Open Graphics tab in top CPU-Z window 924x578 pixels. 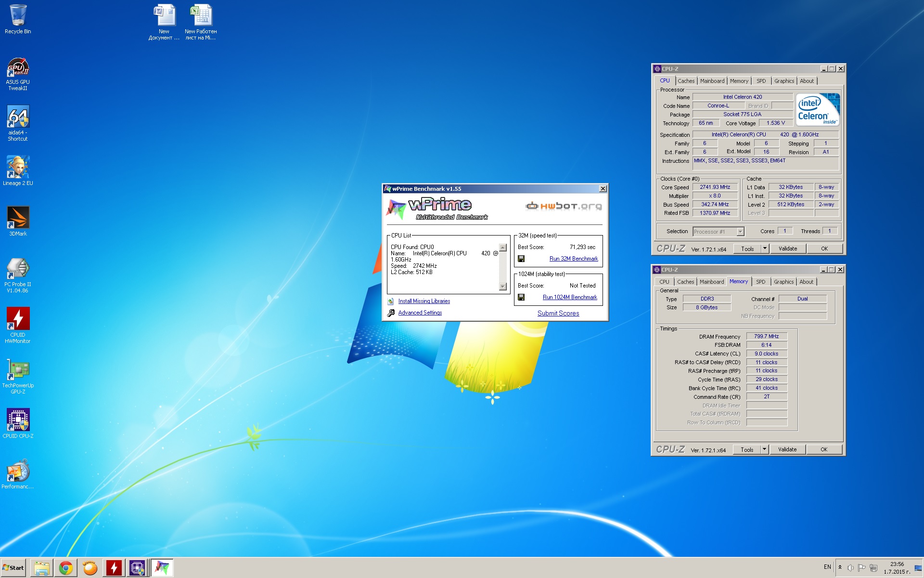(x=784, y=81)
